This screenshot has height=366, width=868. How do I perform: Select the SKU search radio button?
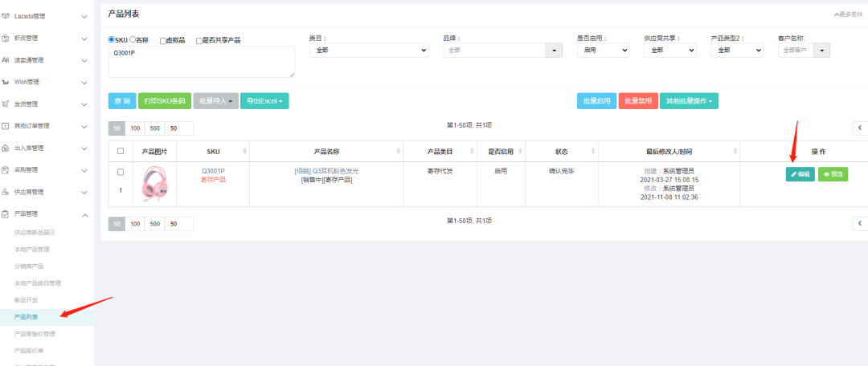111,40
